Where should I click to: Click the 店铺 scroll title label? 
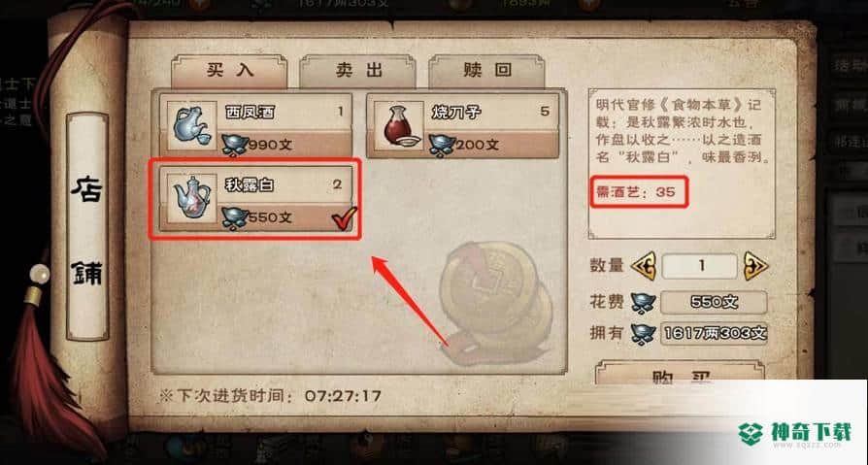coord(87,227)
